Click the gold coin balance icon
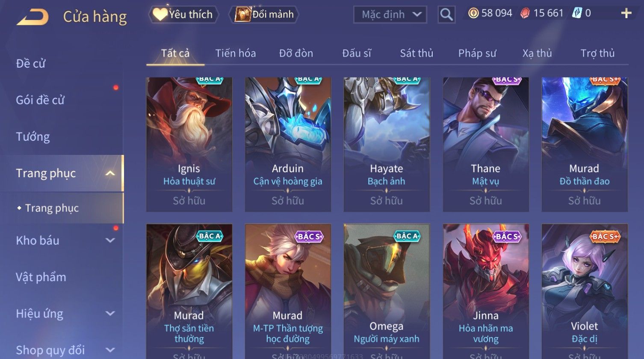Screen dimensions: 644x359 click(x=473, y=13)
